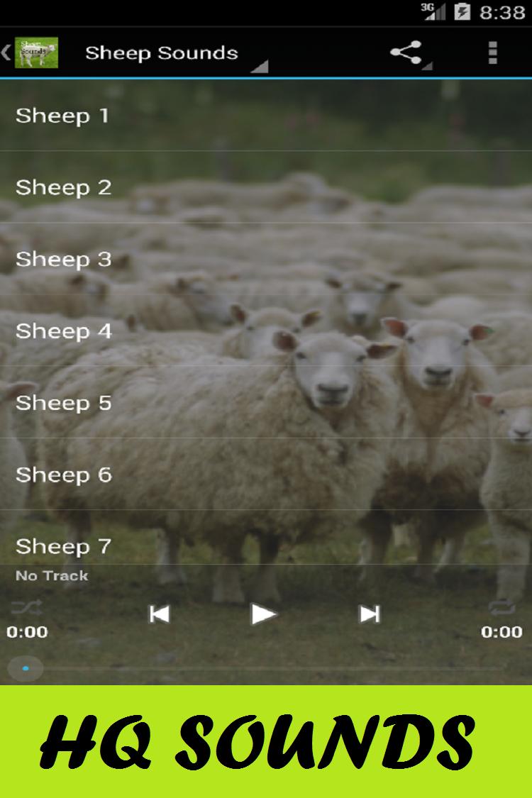
Task: Tap the share icon
Action: coord(406,52)
